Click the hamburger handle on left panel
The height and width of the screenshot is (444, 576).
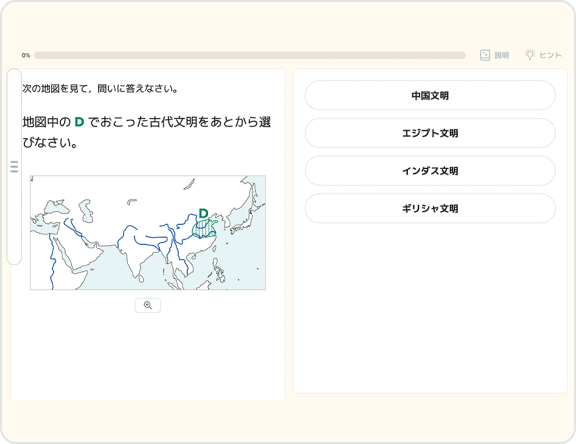pyautogui.click(x=14, y=166)
